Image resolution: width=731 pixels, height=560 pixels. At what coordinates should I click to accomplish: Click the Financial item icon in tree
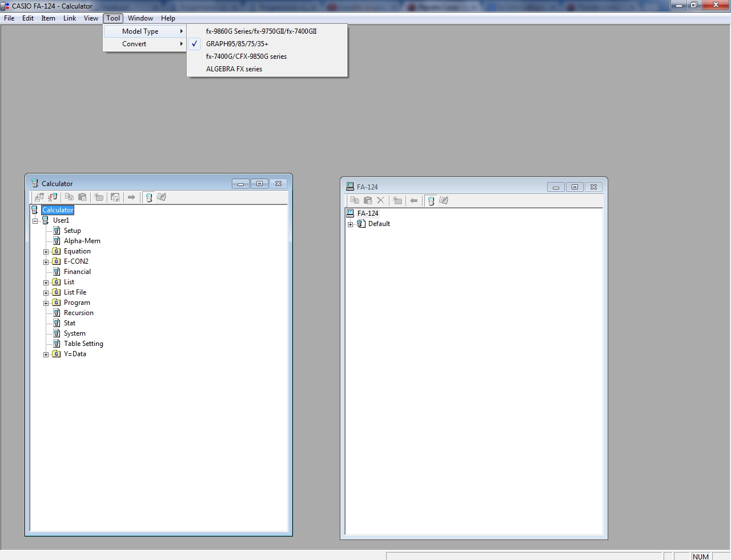[x=57, y=272]
